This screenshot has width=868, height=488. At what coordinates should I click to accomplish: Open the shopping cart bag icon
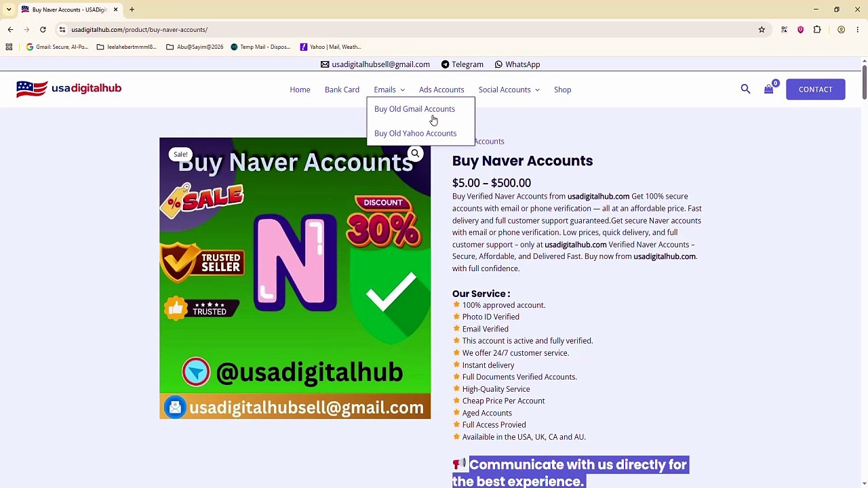point(769,89)
